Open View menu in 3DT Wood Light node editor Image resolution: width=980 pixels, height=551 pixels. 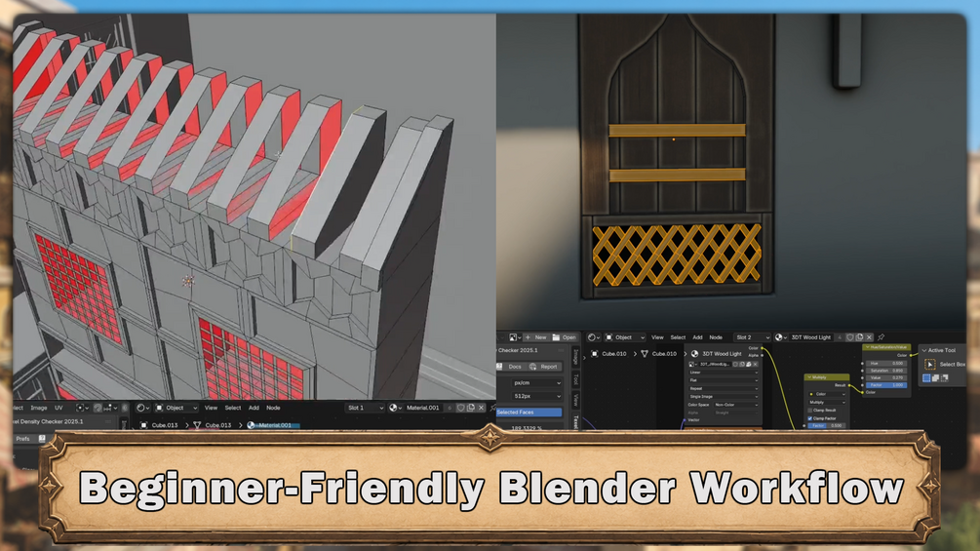click(657, 337)
